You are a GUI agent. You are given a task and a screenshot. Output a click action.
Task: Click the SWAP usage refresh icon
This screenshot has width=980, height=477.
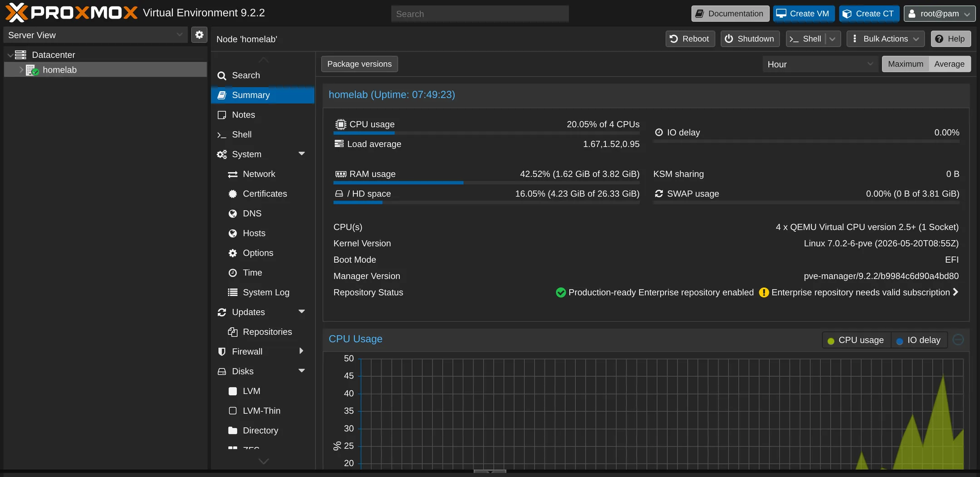click(x=659, y=194)
